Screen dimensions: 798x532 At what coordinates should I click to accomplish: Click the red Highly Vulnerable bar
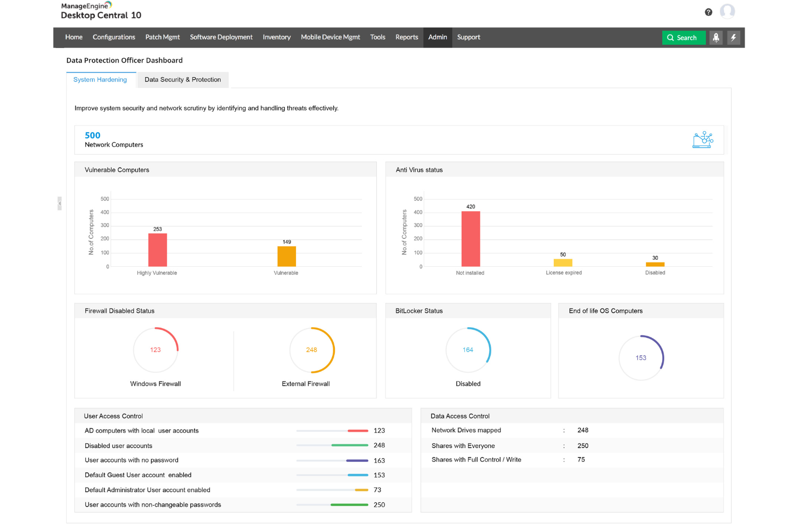[x=157, y=250]
